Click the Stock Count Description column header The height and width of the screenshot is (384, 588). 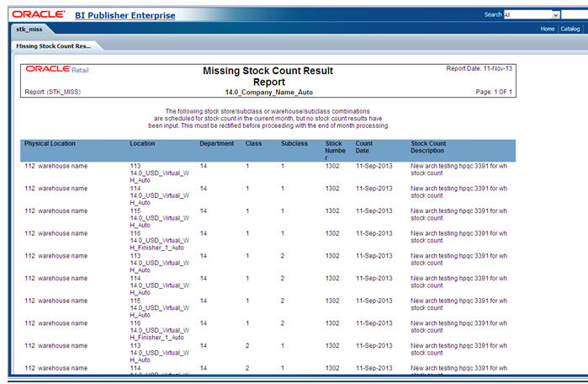click(x=428, y=147)
